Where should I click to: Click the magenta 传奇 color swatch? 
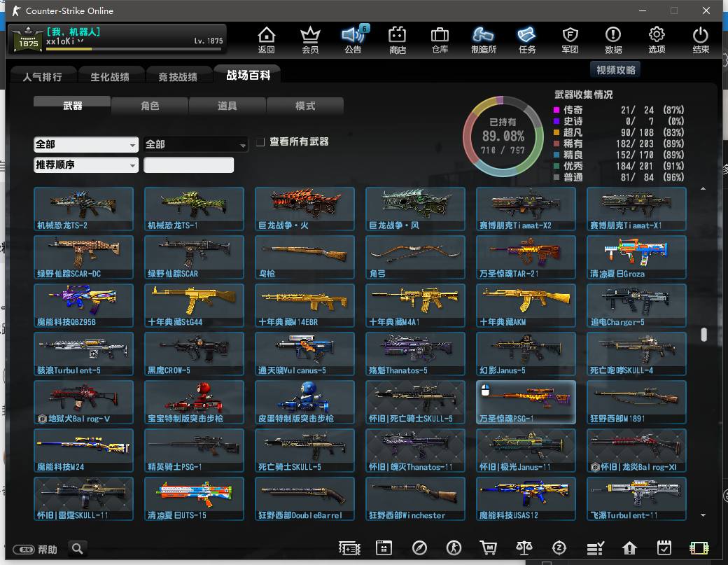(x=556, y=110)
